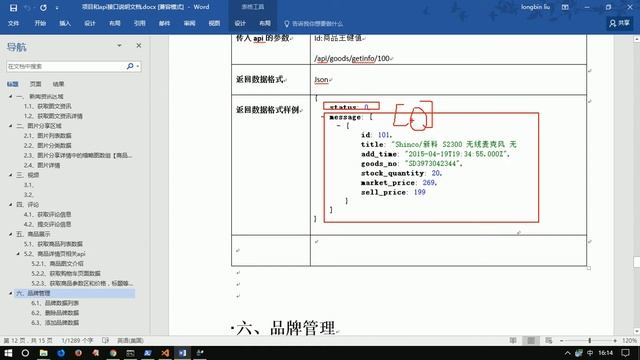This screenshot has height=360, width=640.
Task: Open navigation pane options dropdown arrow
Action: pos(119,45)
